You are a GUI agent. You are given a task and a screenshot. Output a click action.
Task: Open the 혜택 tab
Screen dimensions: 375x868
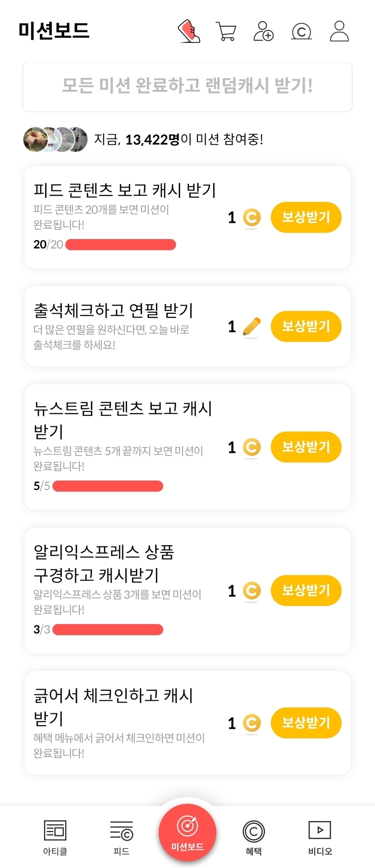click(x=253, y=838)
